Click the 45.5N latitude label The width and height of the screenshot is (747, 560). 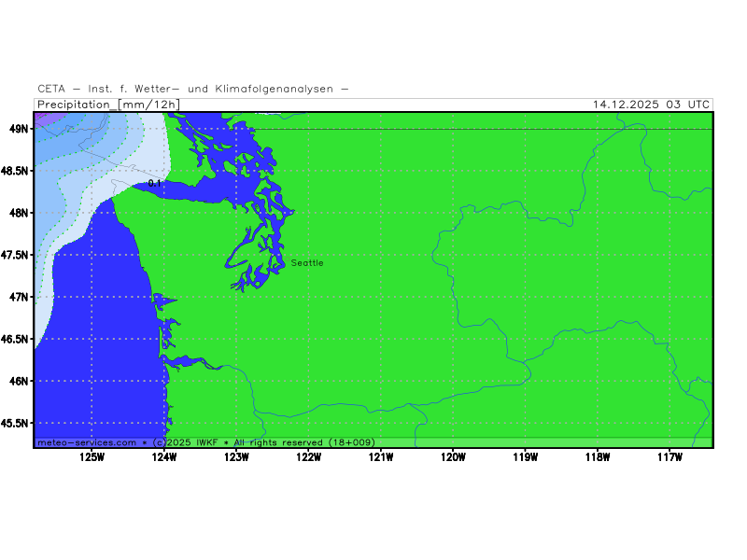tap(14, 423)
